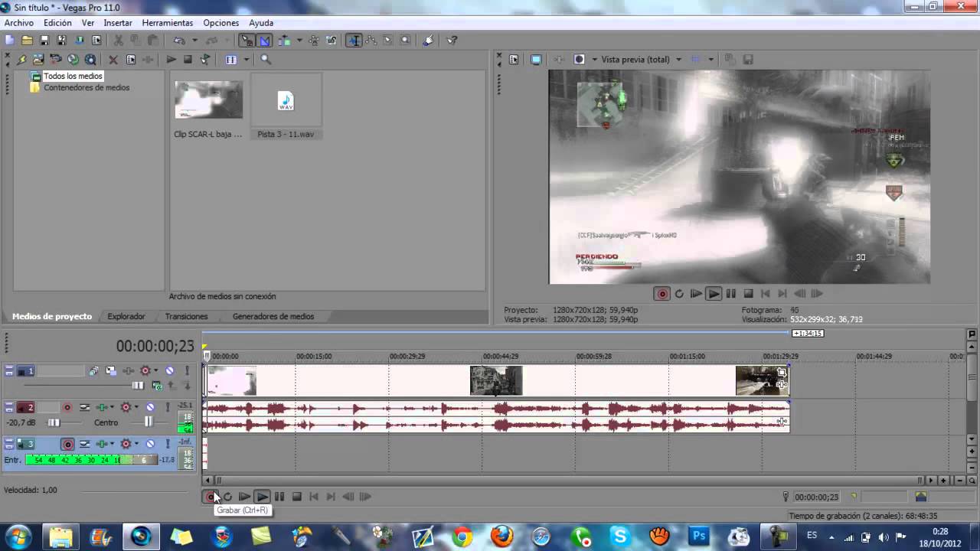The image size is (980, 551).
Task: Open the Archivo menu
Action: pos(19,23)
